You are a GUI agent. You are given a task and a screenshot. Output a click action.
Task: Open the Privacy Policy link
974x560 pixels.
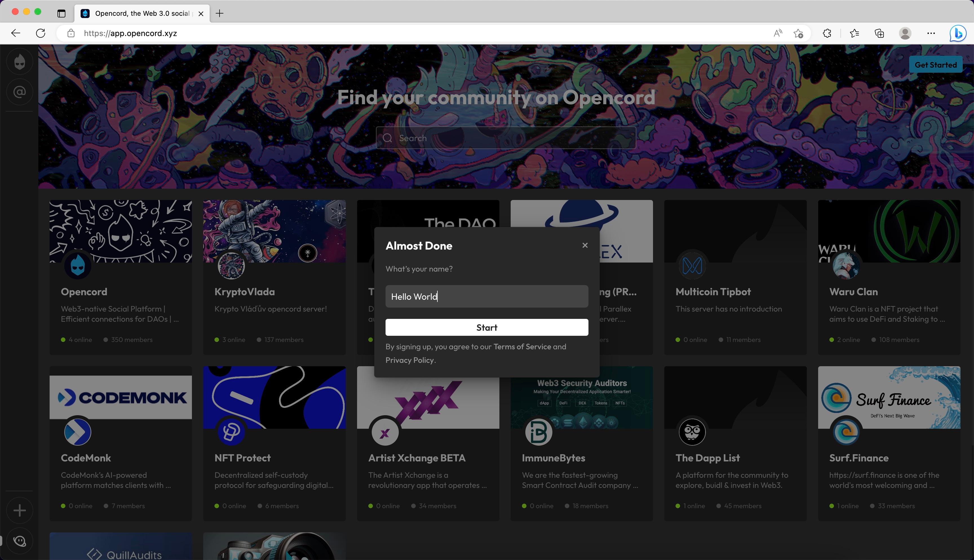tap(409, 360)
